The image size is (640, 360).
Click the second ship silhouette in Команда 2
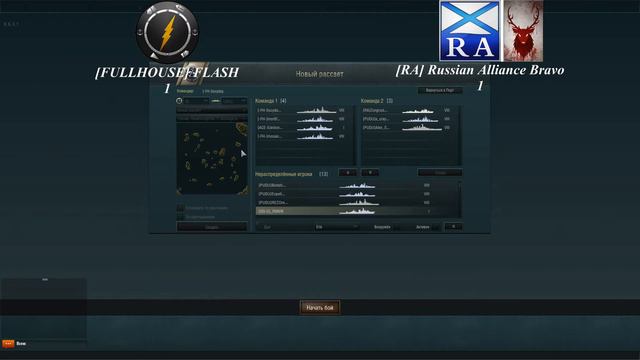click(420, 119)
